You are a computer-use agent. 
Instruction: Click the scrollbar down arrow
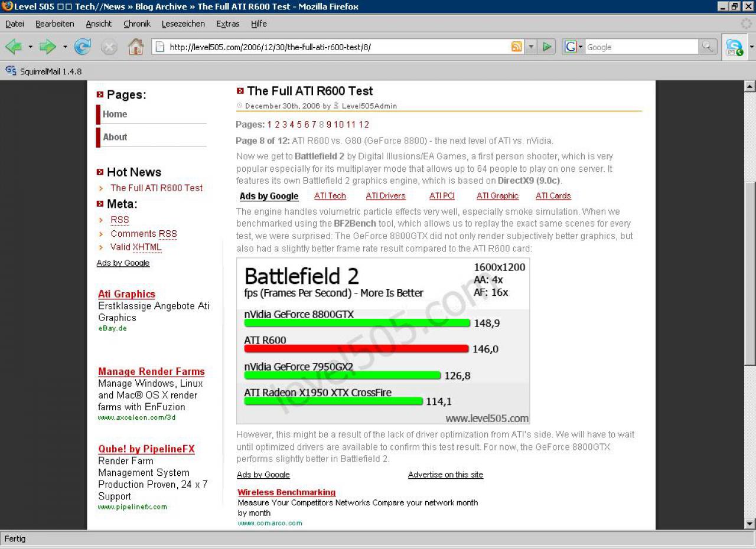coord(750,523)
